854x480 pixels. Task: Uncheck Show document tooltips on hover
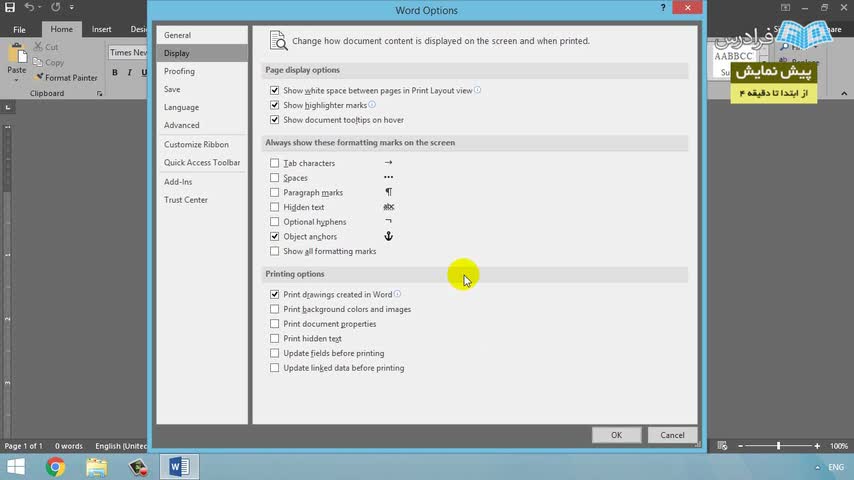[274, 120]
